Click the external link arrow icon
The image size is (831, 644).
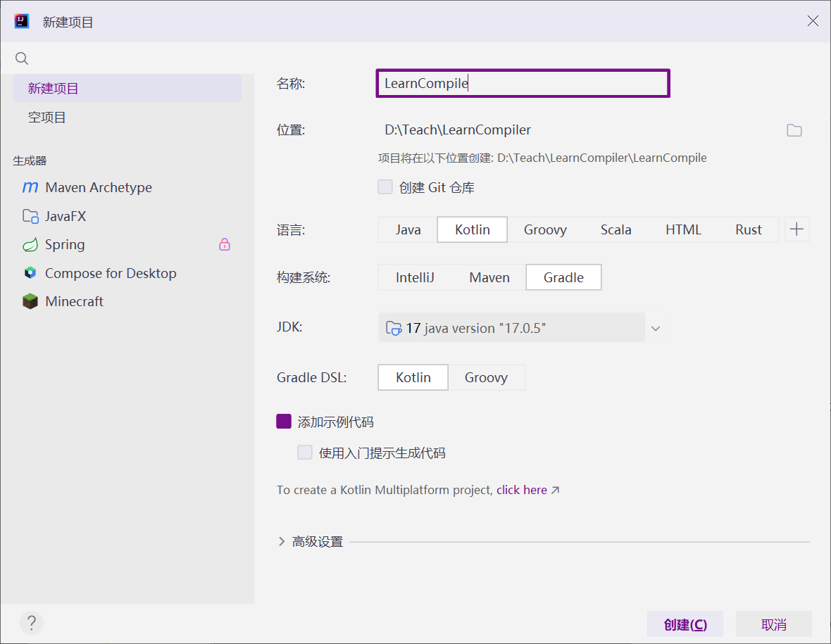555,491
